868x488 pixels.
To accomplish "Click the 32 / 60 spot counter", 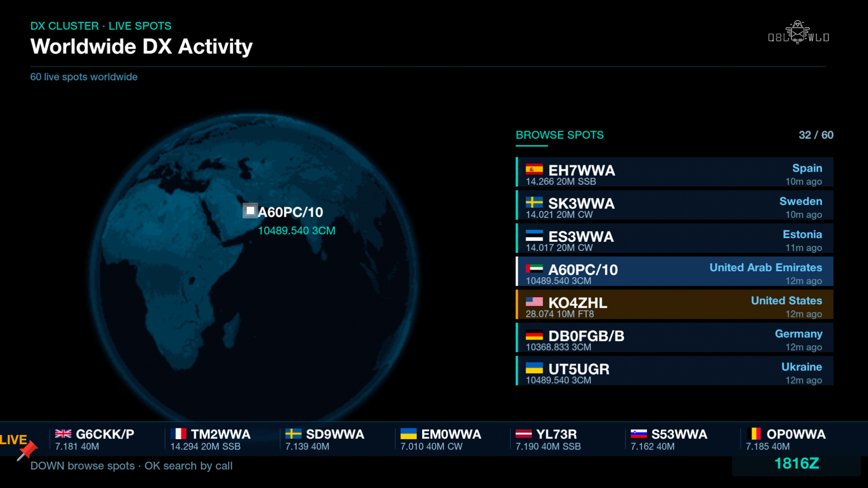I will pos(816,135).
